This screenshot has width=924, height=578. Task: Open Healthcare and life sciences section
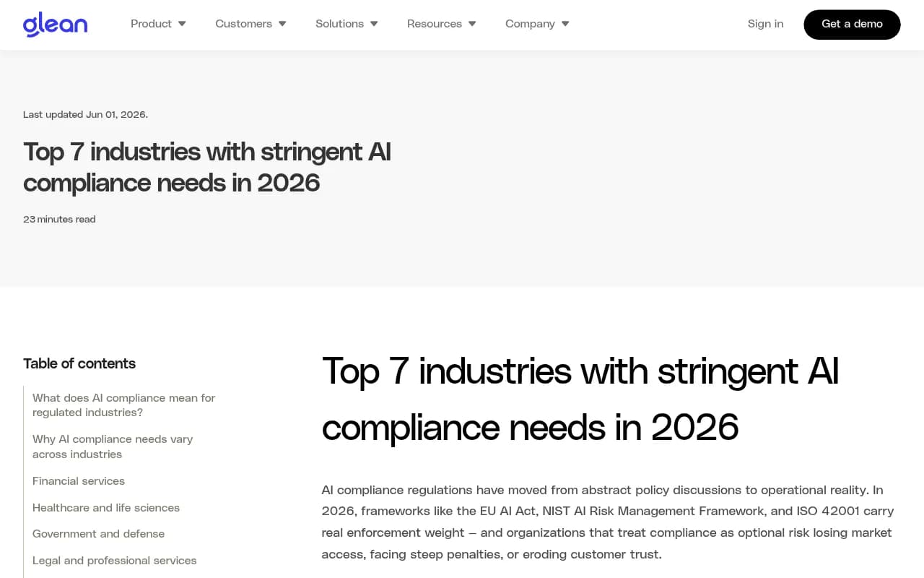pyautogui.click(x=106, y=508)
